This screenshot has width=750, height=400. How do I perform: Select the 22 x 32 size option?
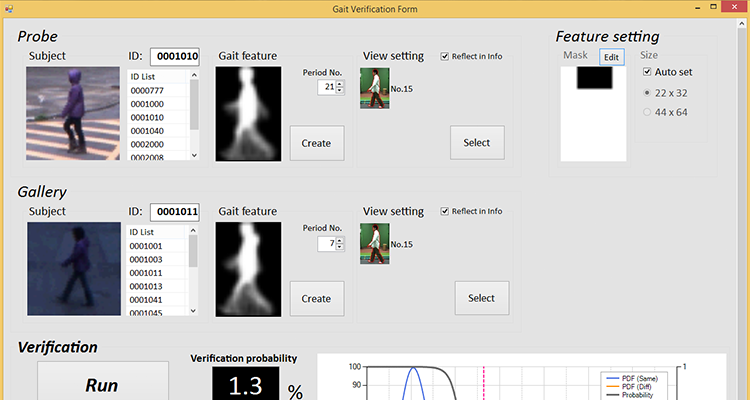(646, 92)
